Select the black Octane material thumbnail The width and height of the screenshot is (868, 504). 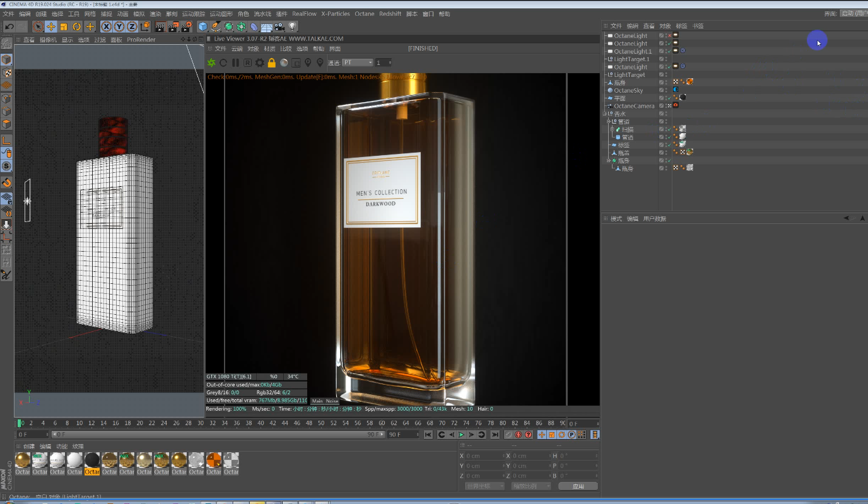point(92,460)
